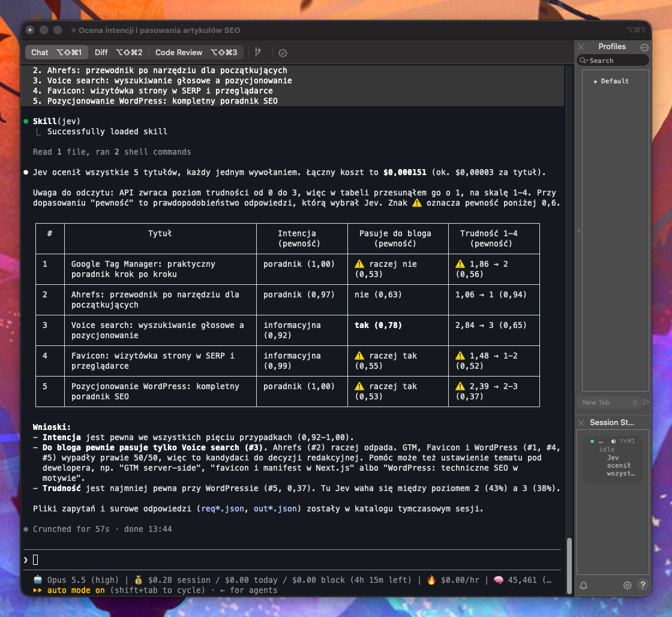Click 'auto mode on' status text
Image resolution: width=672 pixels, height=617 pixels.
coord(76,590)
